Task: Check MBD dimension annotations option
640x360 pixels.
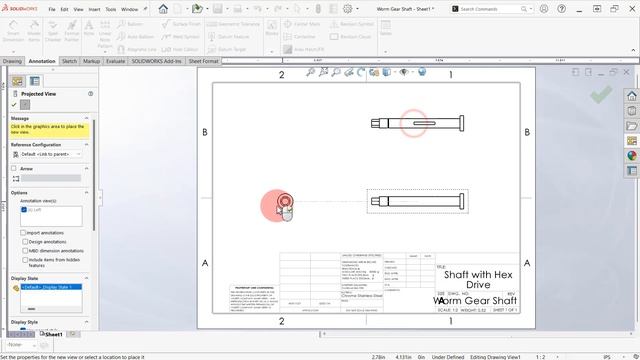Action: tap(25, 251)
